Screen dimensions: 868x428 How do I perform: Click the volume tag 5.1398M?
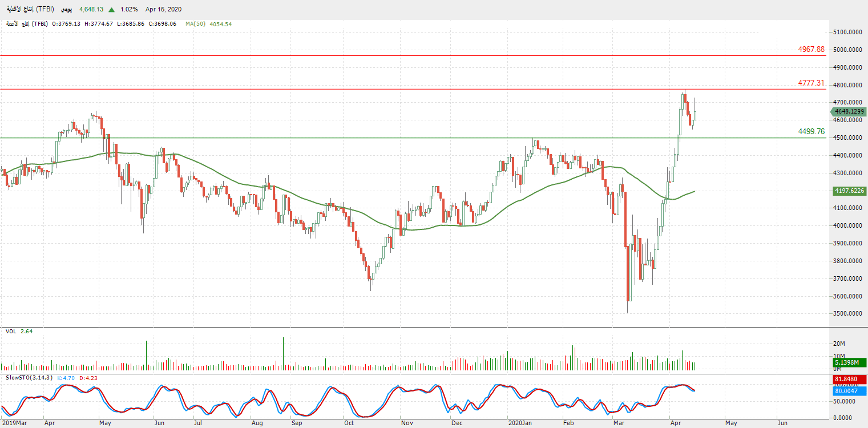(849, 362)
